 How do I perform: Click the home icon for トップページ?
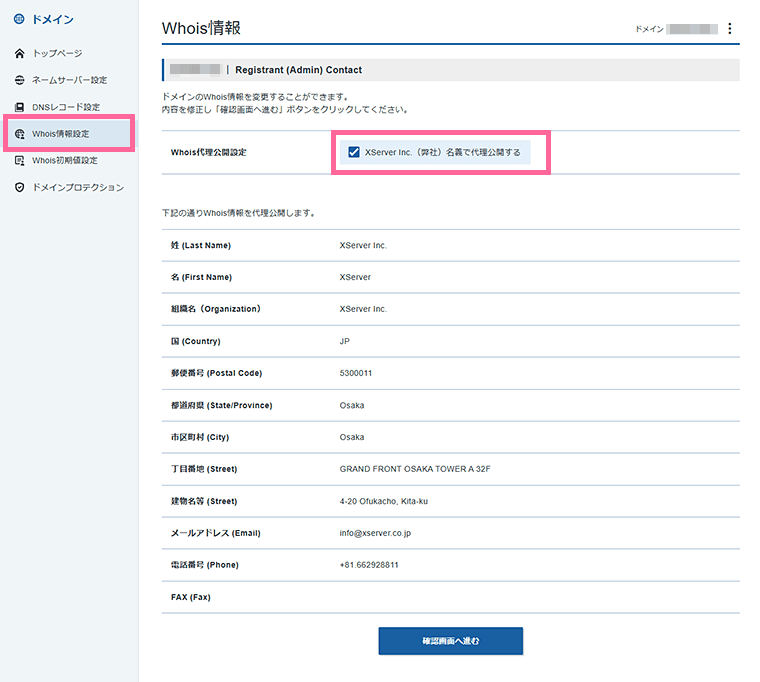19,53
